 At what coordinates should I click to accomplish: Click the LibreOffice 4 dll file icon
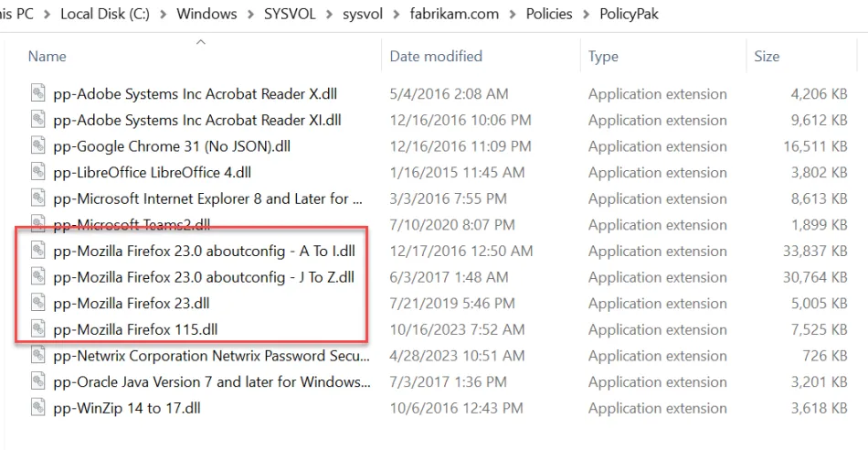point(37,172)
